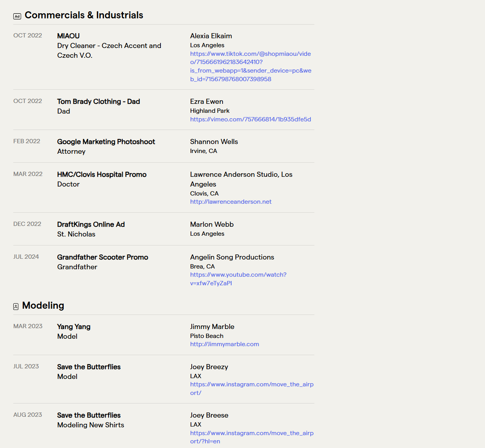485x448 pixels.
Task: Click the Yang Yang modeling title
Action: (x=74, y=327)
